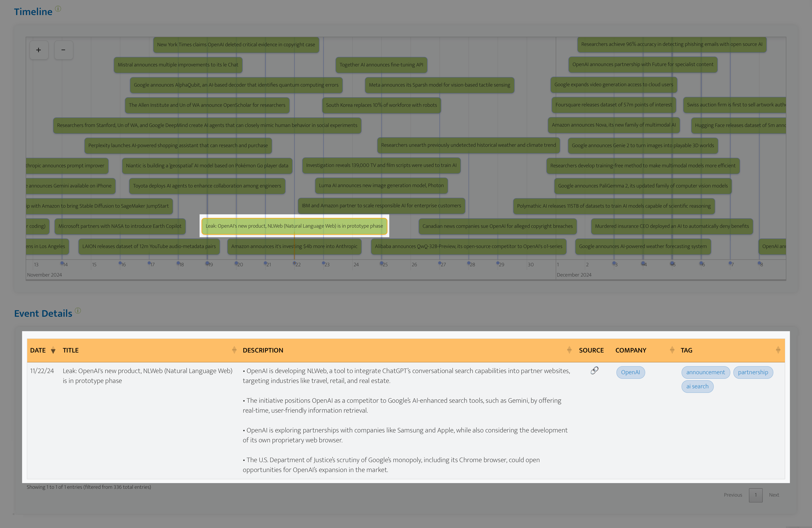The image size is (812, 528).
Task: Select Google PaliGemma 2 event
Action: 643,186
